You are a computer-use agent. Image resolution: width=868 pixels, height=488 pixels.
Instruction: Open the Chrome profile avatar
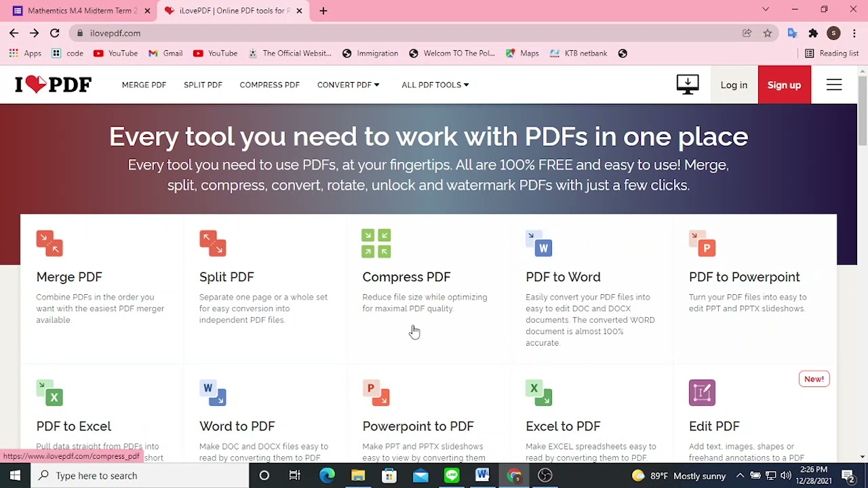click(x=833, y=33)
